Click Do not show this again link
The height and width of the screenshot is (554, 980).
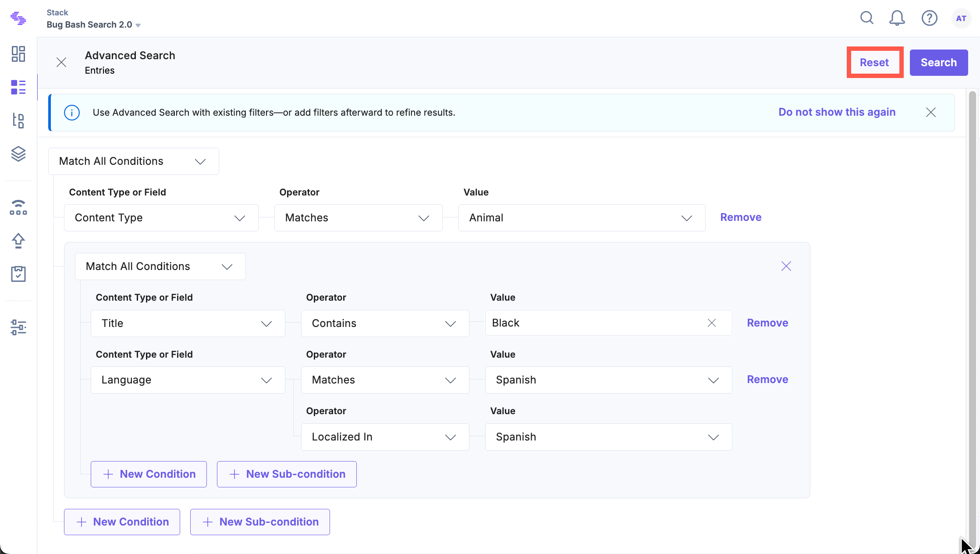pos(837,112)
